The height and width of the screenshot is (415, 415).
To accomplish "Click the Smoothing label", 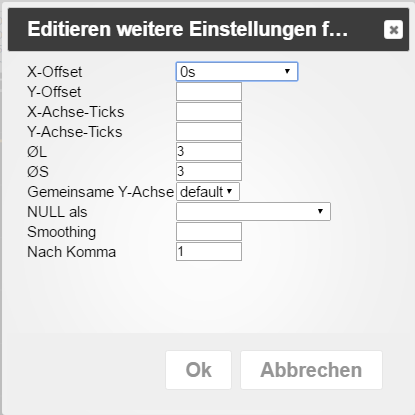I will [x=62, y=232].
